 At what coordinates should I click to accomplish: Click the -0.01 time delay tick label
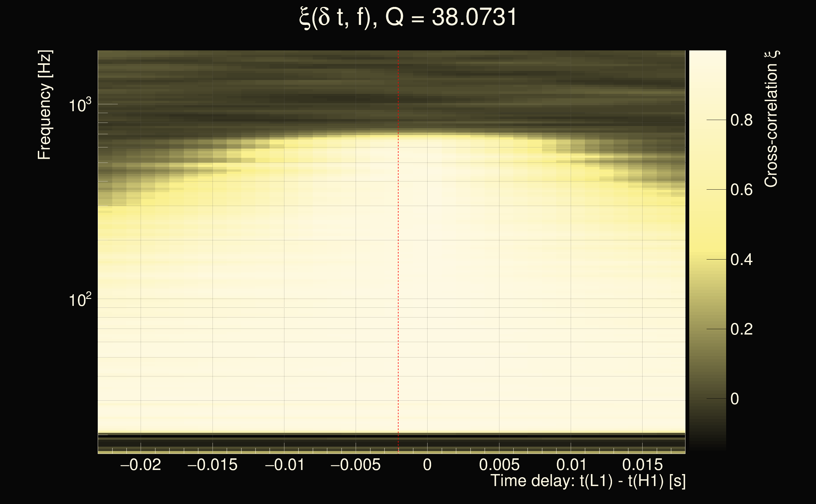click(285, 465)
